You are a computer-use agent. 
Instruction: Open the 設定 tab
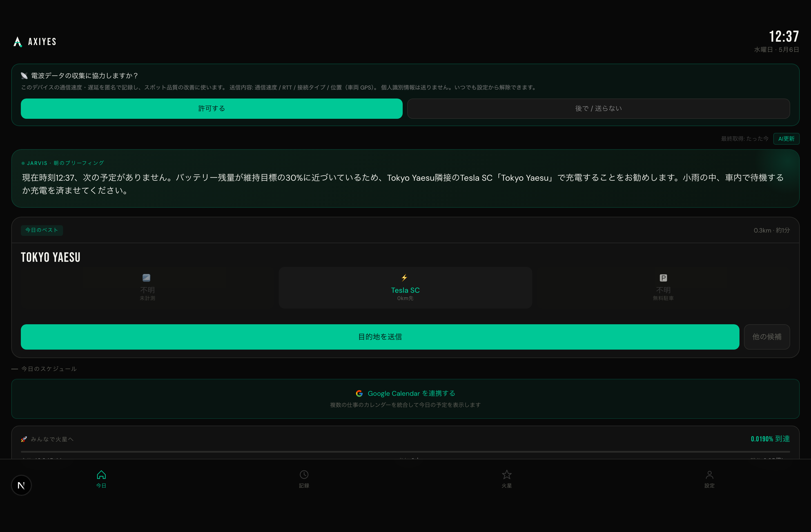[709, 479]
